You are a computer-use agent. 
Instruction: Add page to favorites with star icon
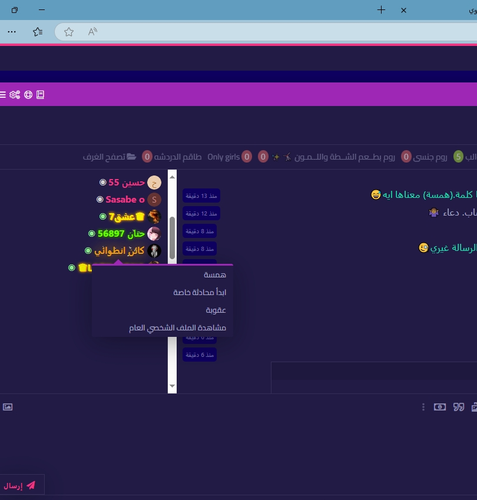click(69, 32)
